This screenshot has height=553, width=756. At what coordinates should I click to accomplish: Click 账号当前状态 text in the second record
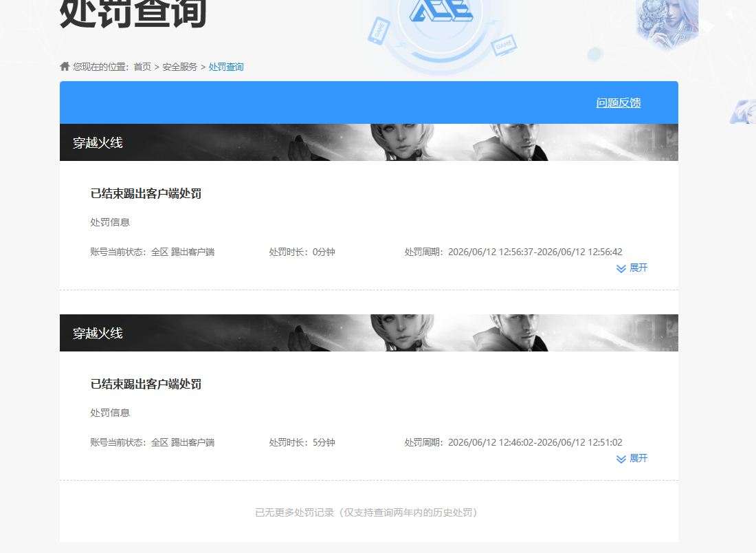tap(153, 442)
